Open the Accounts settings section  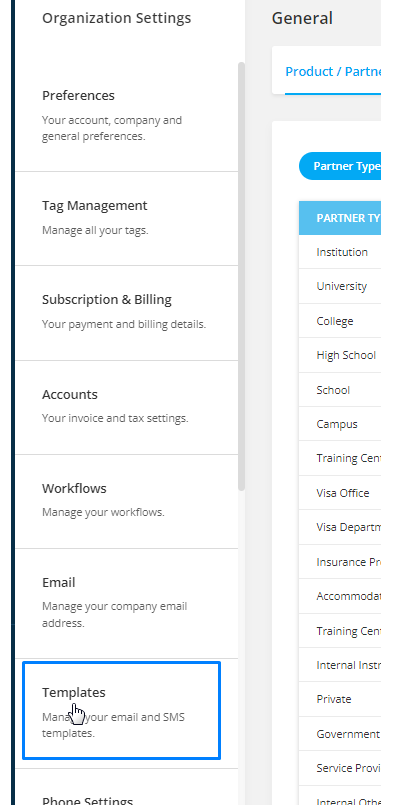coord(126,408)
